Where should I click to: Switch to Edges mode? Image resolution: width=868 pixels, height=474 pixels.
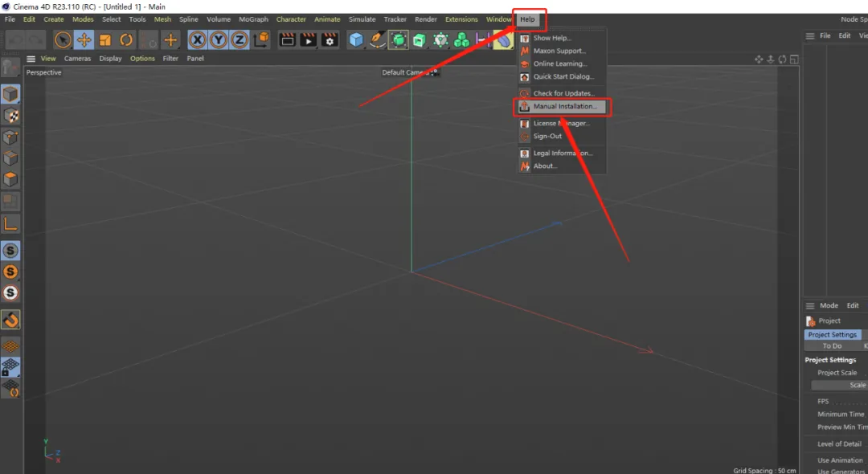tap(10, 158)
